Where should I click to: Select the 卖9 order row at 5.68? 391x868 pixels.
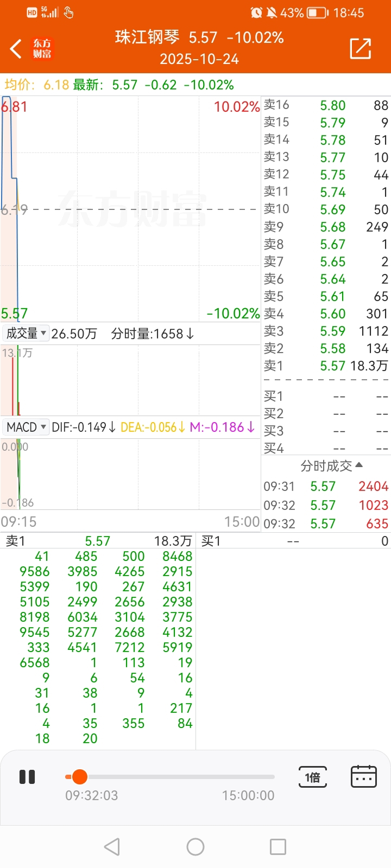[326, 227]
